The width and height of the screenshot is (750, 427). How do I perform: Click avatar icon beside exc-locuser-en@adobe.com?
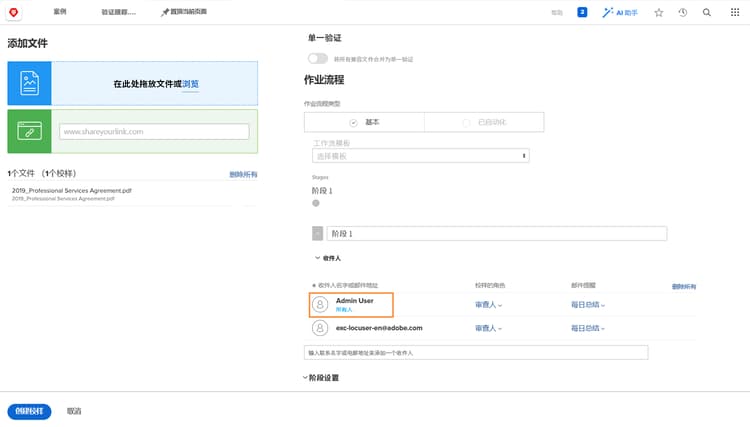click(x=320, y=328)
